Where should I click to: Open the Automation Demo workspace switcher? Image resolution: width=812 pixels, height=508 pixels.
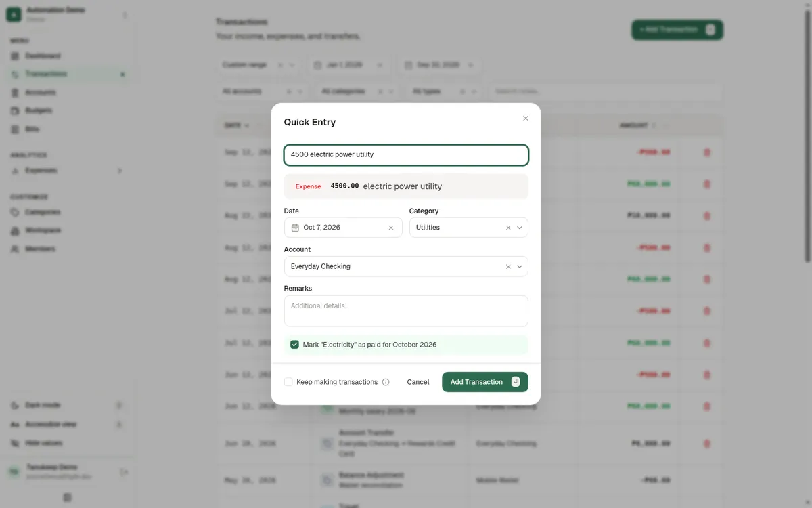[x=66, y=15]
